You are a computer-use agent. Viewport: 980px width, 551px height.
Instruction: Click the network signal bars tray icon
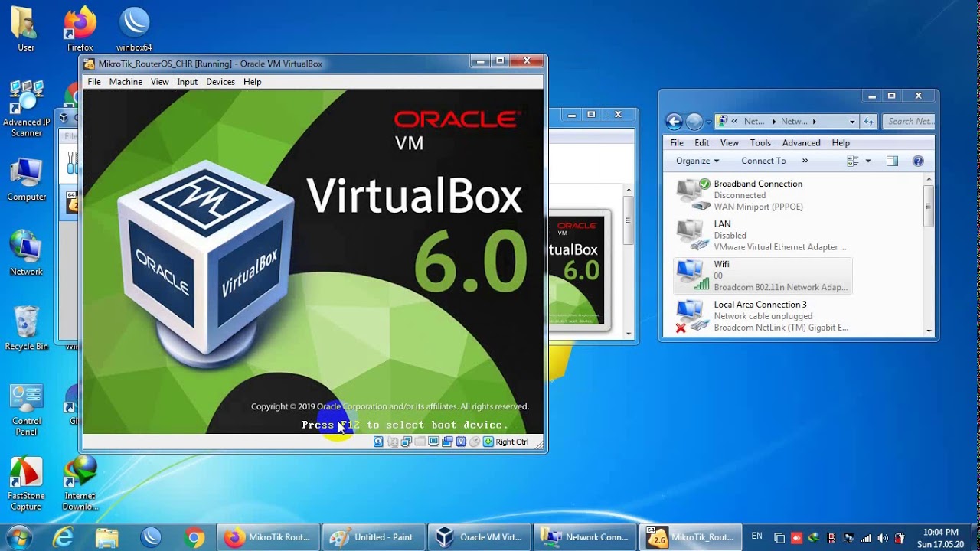[x=865, y=538]
